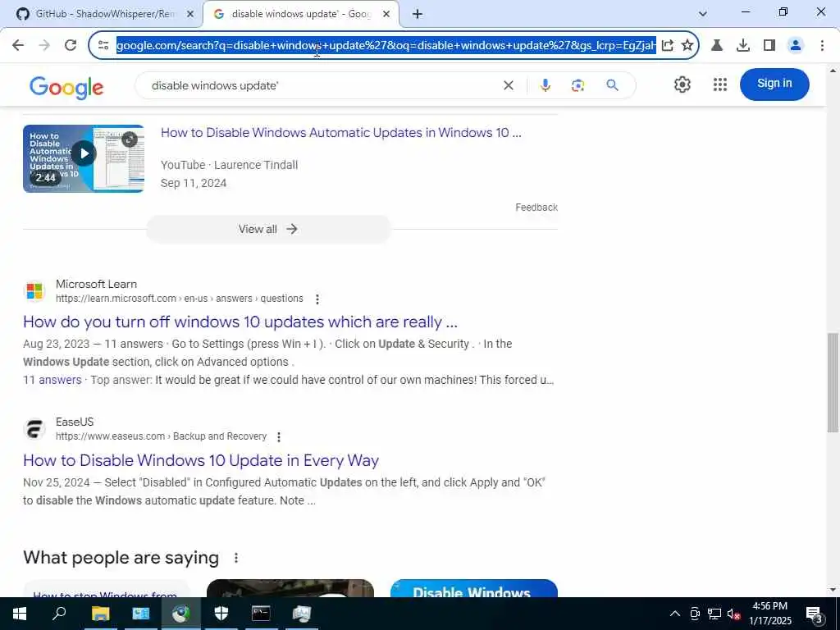
Task: Open a new browser tab
Action: tap(418, 14)
